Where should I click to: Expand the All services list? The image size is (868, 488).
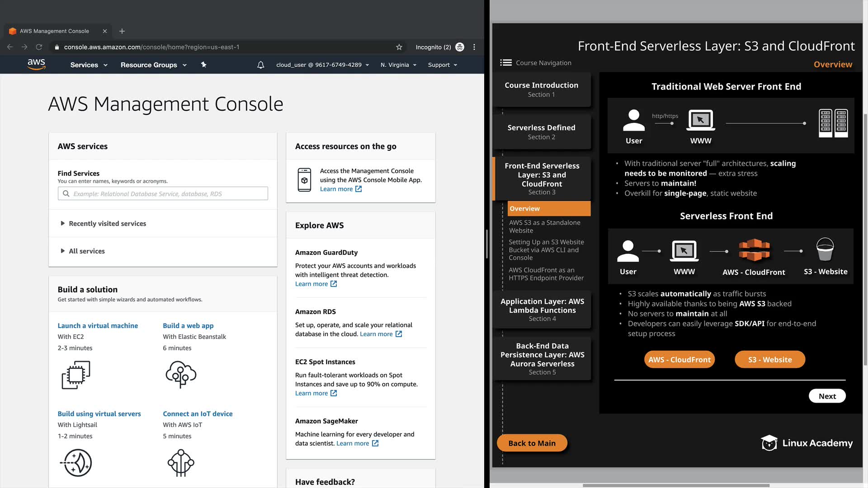tap(86, 251)
